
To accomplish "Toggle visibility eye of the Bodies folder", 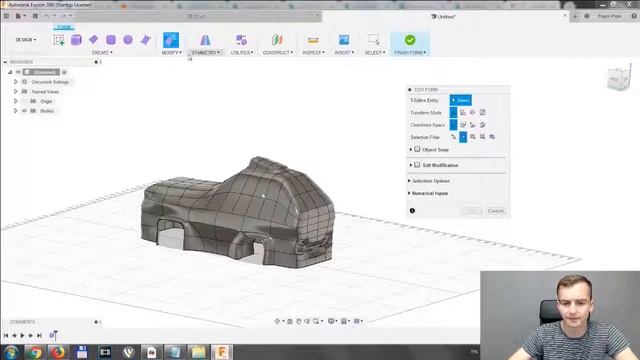I will (x=24, y=111).
